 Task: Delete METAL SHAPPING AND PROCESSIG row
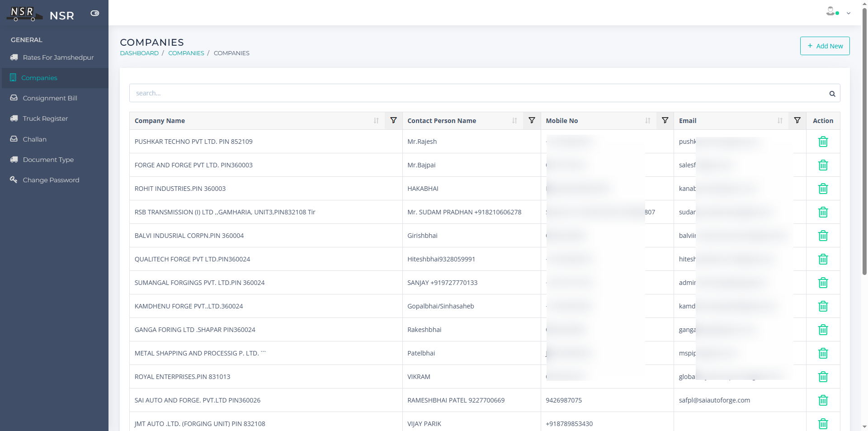[x=823, y=353]
